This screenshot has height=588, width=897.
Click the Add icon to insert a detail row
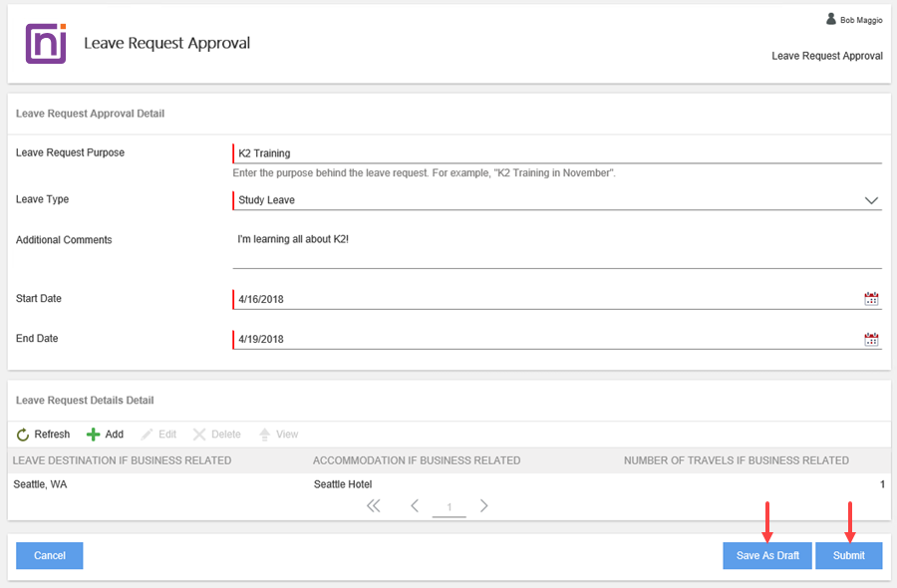pyautogui.click(x=104, y=434)
